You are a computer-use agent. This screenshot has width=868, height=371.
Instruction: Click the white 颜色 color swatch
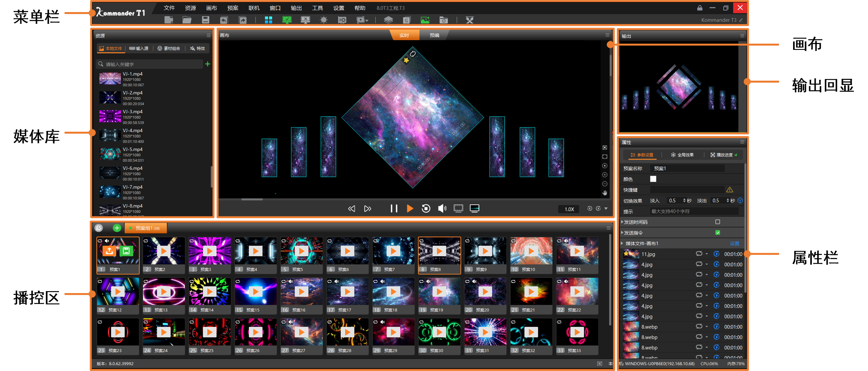653,179
